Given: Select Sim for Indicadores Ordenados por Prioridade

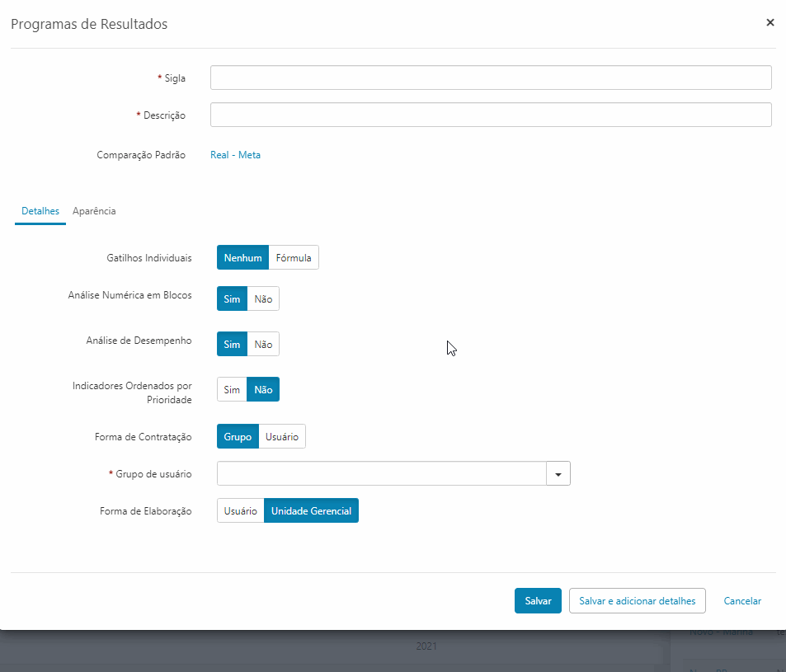Looking at the screenshot, I should [232, 389].
